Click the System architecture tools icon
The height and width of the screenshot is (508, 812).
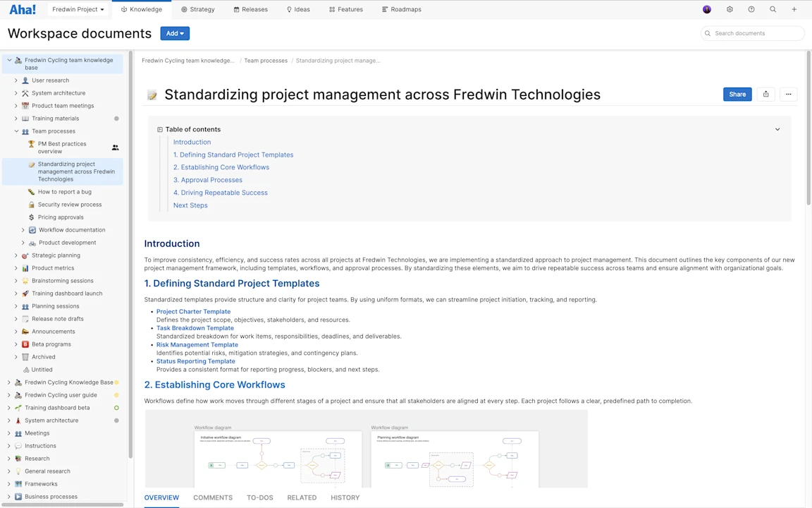(25, 93)
